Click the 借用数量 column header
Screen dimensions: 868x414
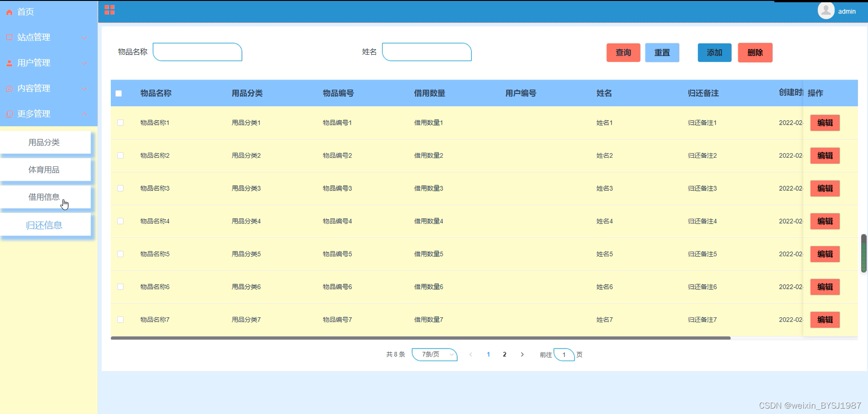tap(430, 93)
